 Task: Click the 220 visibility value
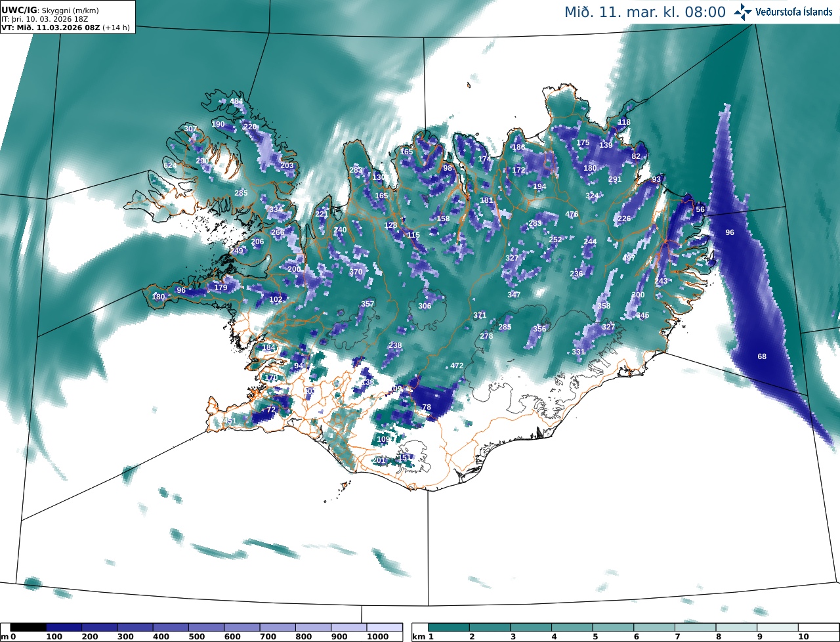pos(250,127)
